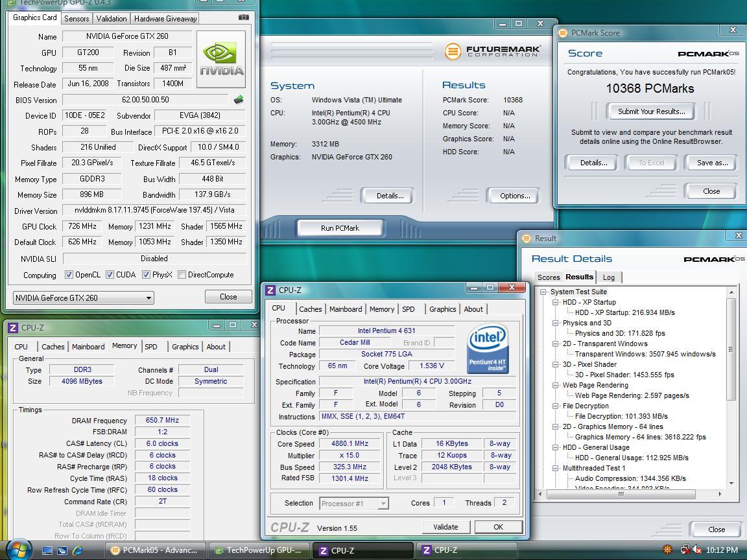Click the GPU-Z screenshot camera icon

pos(243,17)
